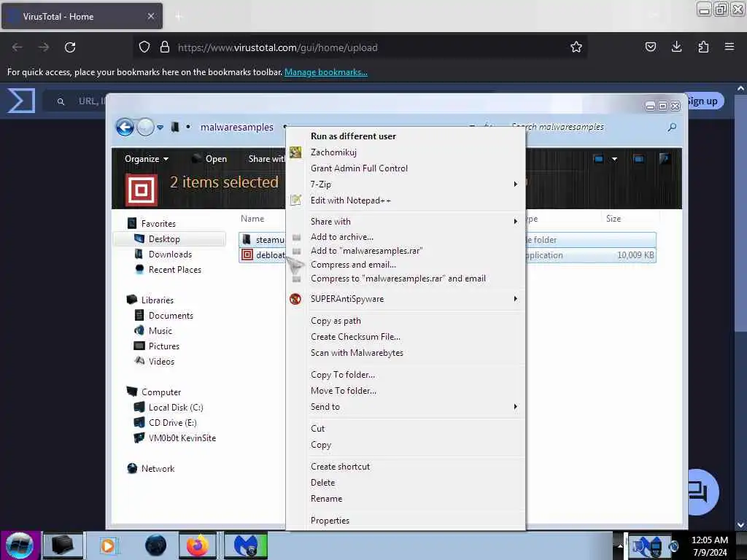Click the Manage bookmarks link

[326, 72]
